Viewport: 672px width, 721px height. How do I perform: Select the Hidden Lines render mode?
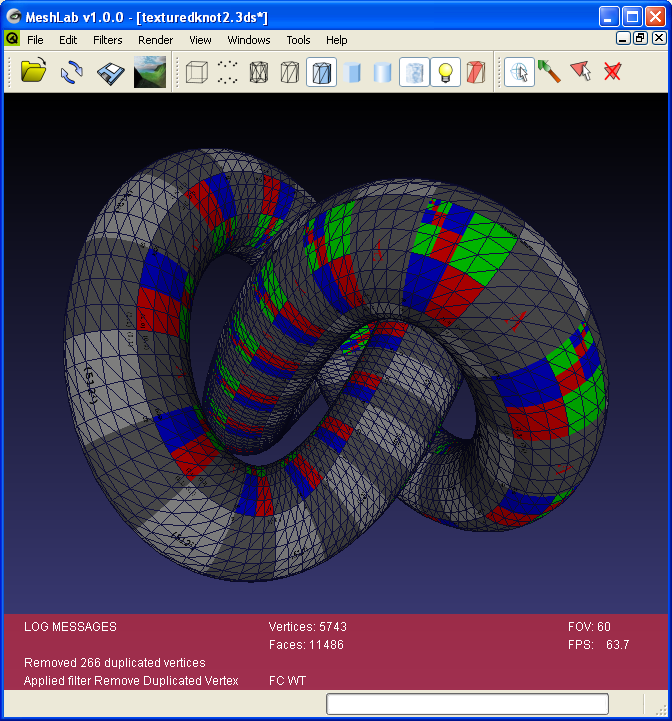(x=290, y=72)
